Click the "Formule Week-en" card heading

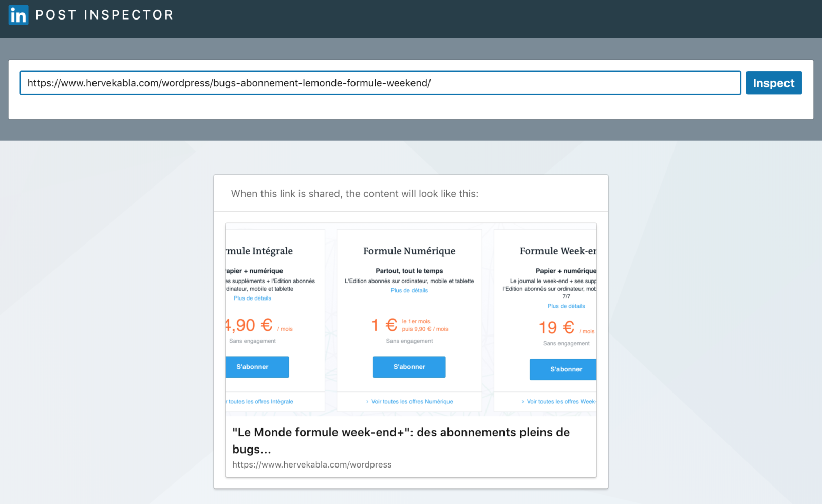pyautogui.click(x=558, y=251)
